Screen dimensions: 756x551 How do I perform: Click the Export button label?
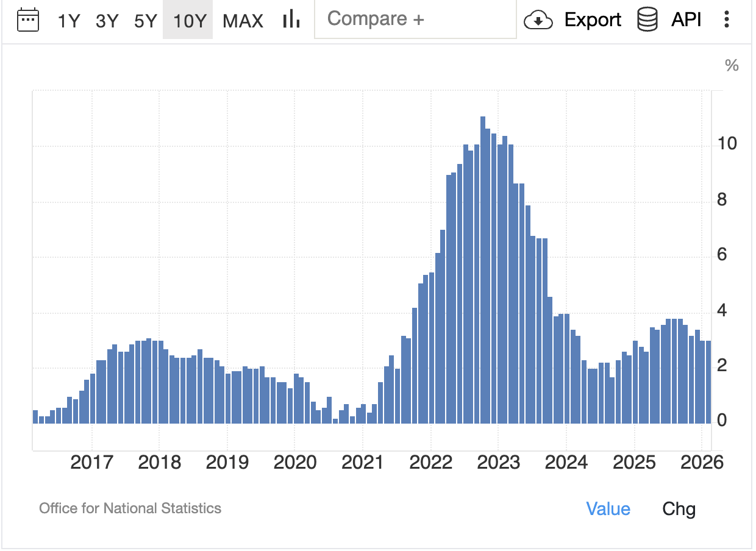point(593,20)
